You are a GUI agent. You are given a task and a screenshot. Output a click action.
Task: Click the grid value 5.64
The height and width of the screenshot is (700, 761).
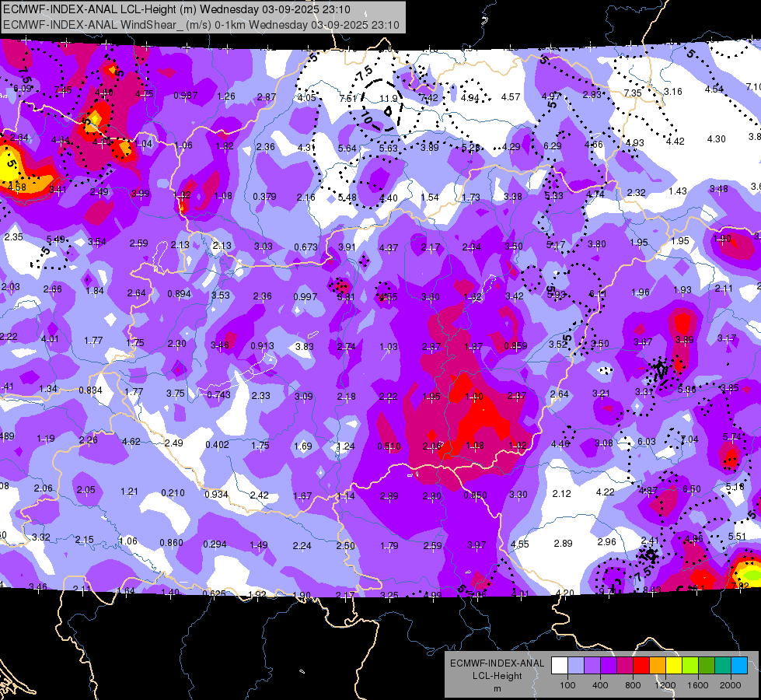347,148
